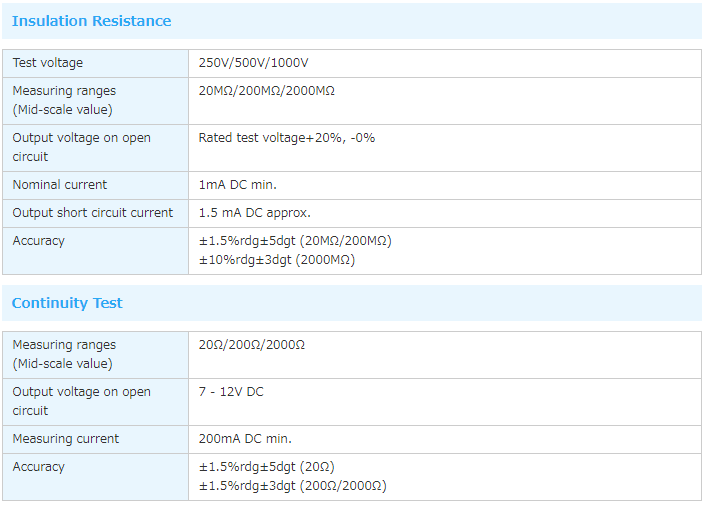Select the 20Ω/200Ω/2000Ω value
Screen dimensions: 705x505
[251, 345]
